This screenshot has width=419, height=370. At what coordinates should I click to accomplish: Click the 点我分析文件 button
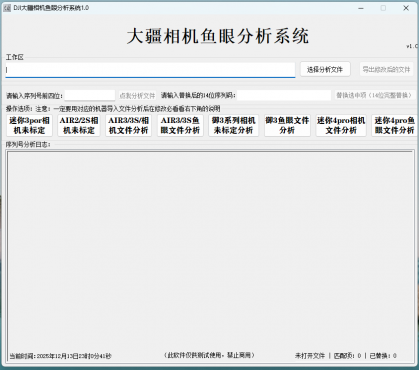137,96
